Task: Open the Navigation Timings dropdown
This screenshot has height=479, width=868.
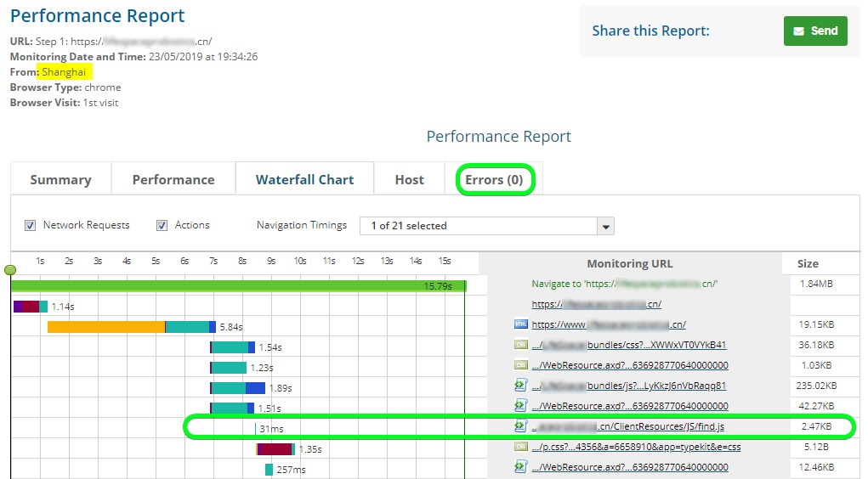Action: (486, 226)
